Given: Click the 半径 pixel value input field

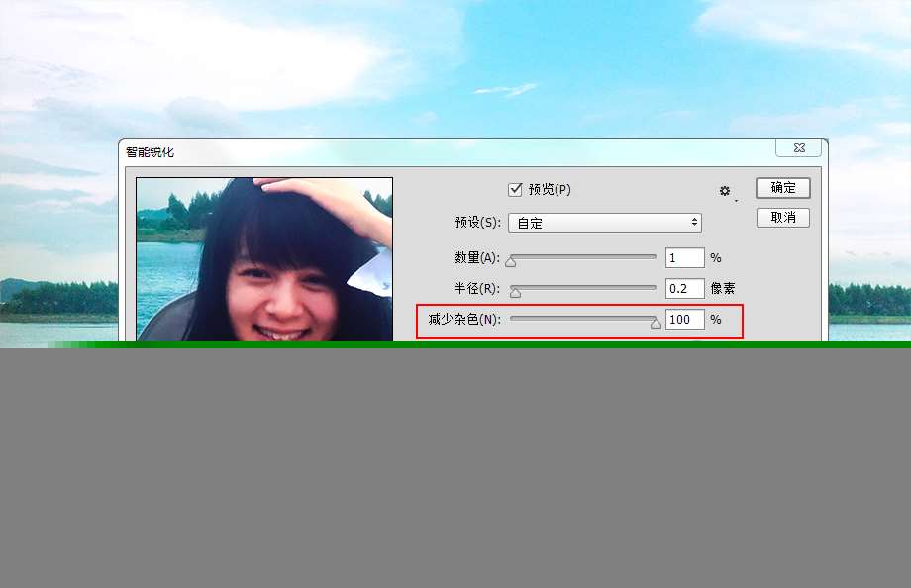Looking at the screenshot, I should (x=684, y=288).
